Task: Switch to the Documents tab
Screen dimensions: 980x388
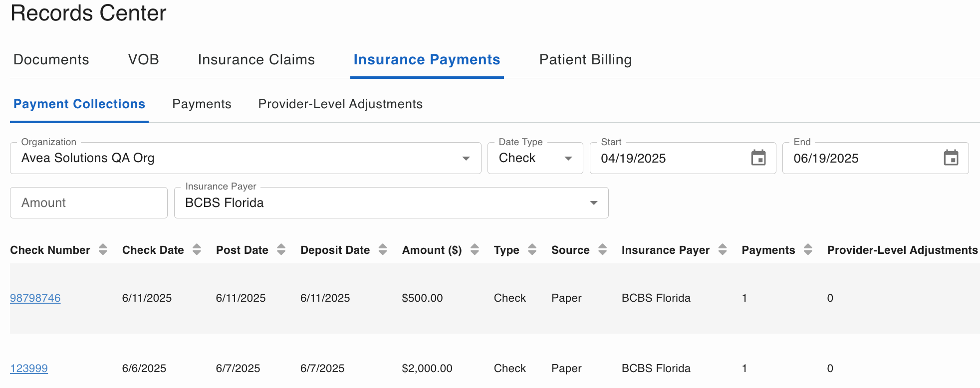Action: [x=51, y=60]
